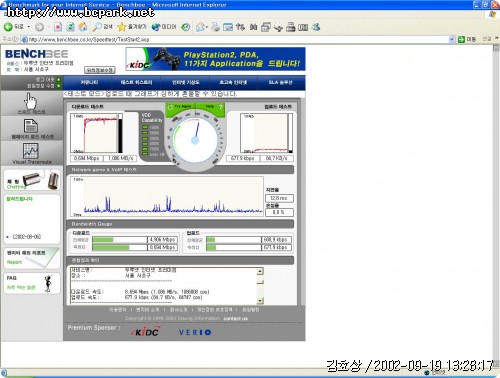Open the webpage load test document icon

coord(31,126)
